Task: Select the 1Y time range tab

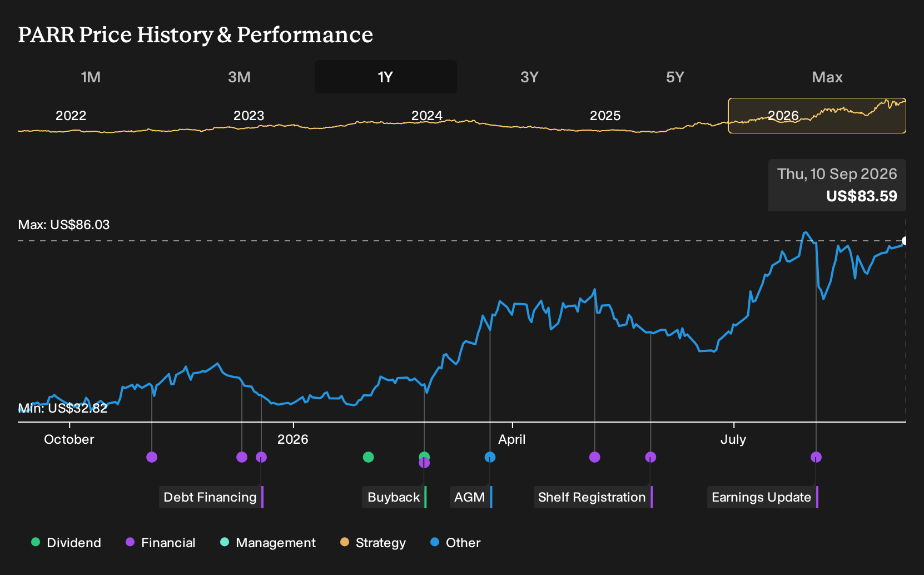Action: point(385,77)
